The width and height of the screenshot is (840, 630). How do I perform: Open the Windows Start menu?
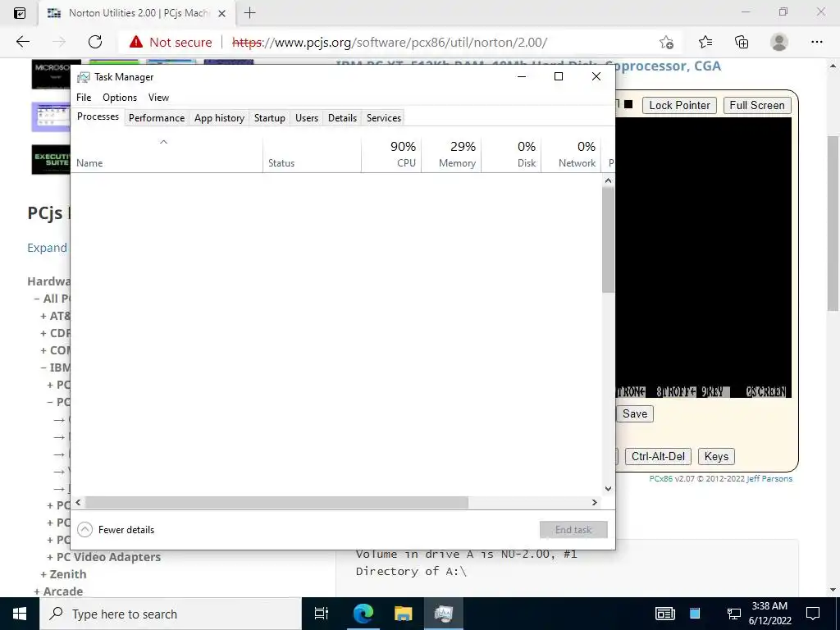[x=20, y=614]
